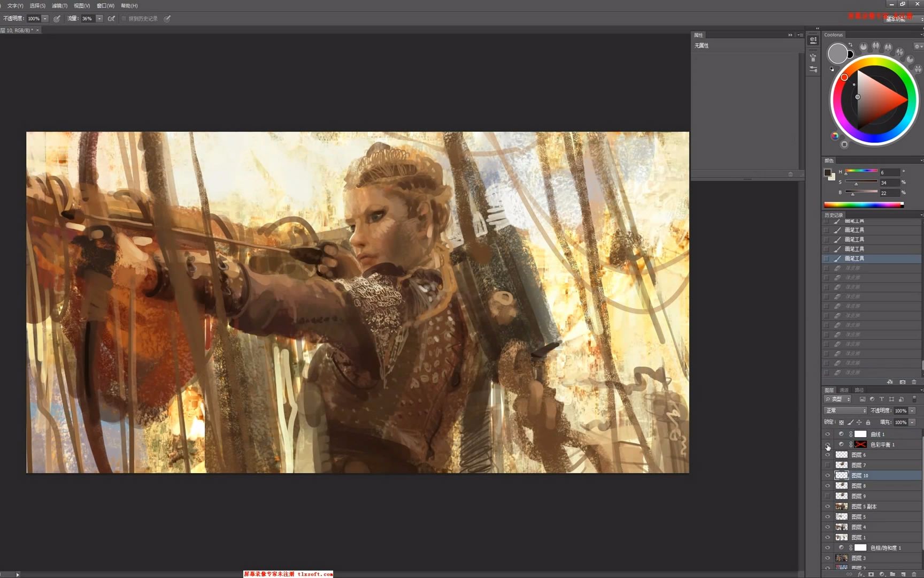Enable the erase to history checkbox
The width and height of the screenshot is (924, 578).
[x=124, y=19]
